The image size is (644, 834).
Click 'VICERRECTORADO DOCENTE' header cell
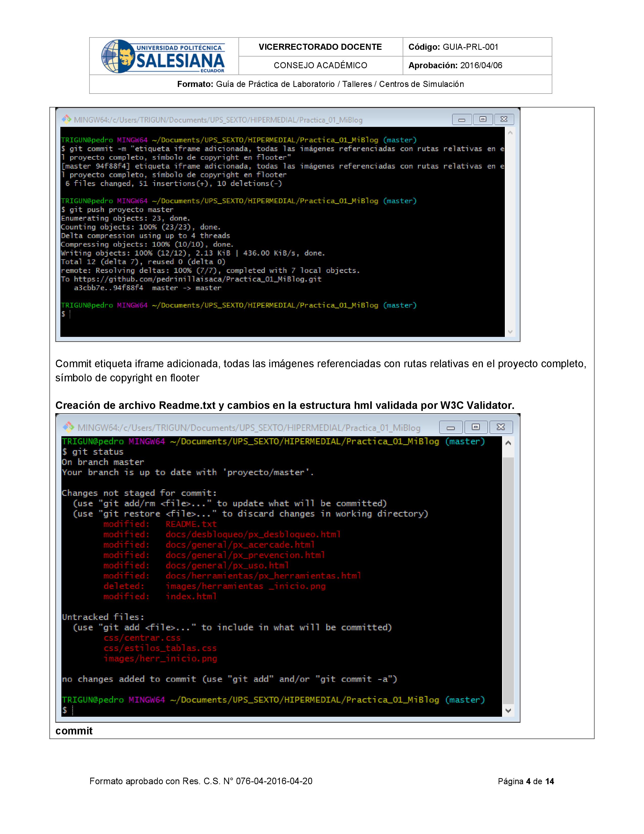(x=320, y=47)
